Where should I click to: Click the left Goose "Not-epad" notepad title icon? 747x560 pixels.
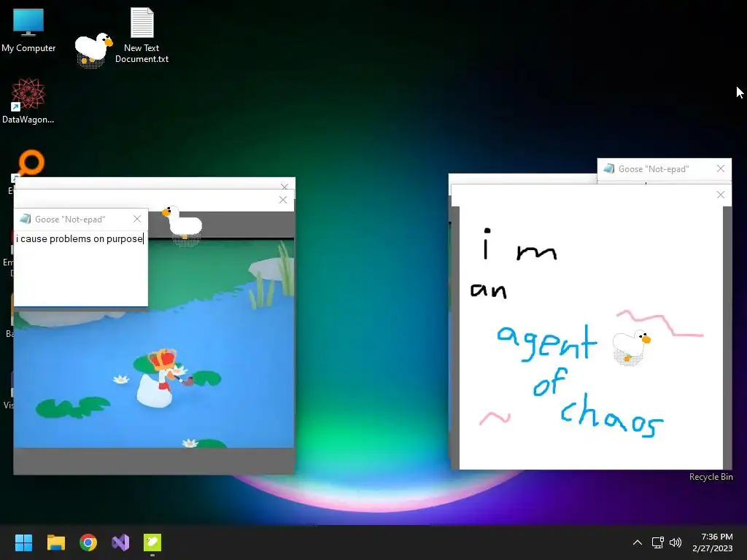point(26,219)
